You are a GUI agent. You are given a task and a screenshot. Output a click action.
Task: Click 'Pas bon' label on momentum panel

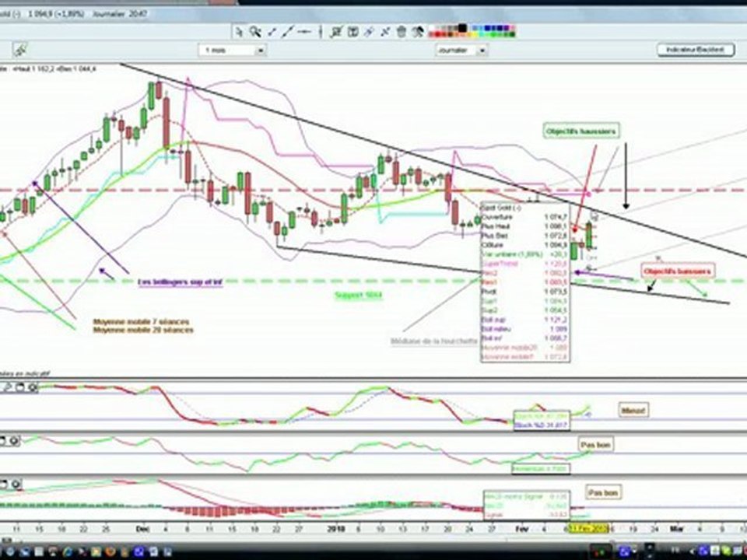(595, 445)
